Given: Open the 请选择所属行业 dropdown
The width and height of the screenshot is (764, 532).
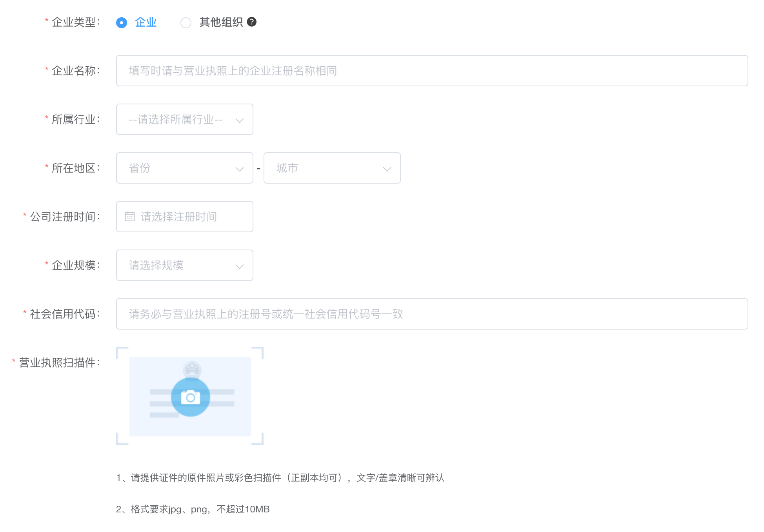Looking at the screenshot, I should (x=176, y=119).
